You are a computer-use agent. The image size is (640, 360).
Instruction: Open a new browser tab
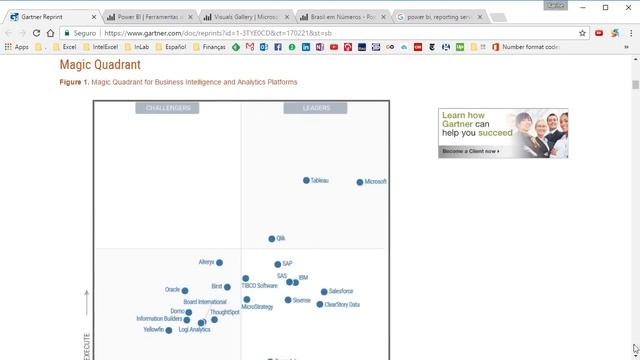pos(498,17)
